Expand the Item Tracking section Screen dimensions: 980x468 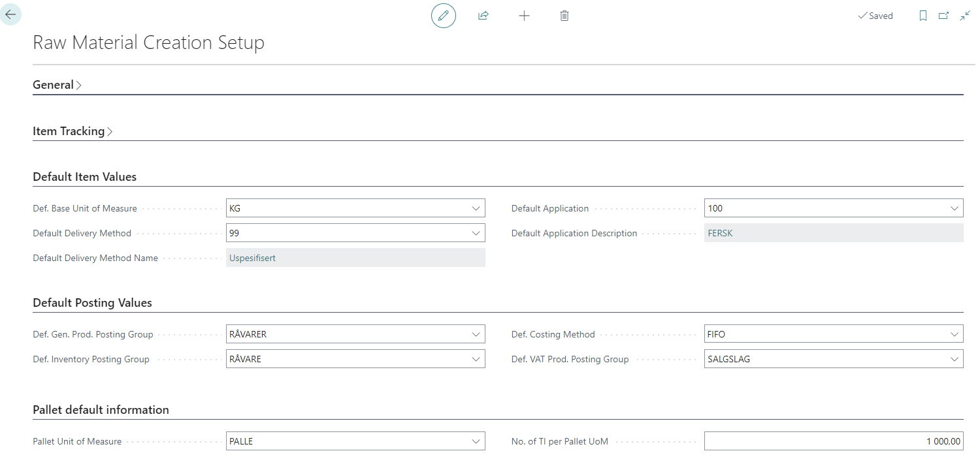point(72,131)
